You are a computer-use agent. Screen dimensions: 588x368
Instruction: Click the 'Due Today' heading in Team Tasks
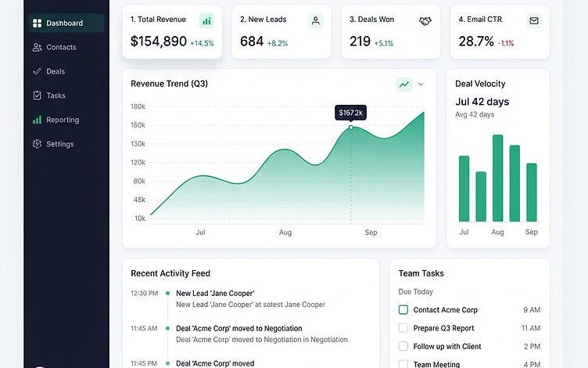coord(415,292)
